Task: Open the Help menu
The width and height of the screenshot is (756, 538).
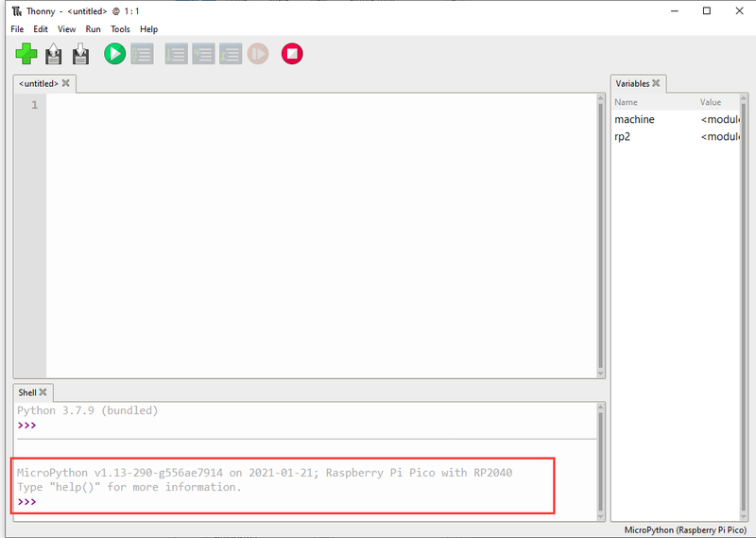Action: (x=149, y=29)
